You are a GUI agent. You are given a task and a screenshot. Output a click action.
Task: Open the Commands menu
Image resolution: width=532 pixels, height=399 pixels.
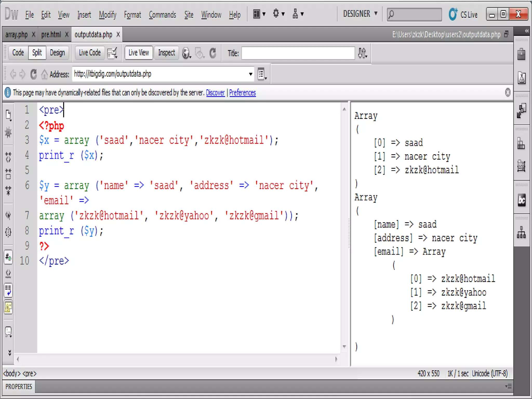point(162,15)
